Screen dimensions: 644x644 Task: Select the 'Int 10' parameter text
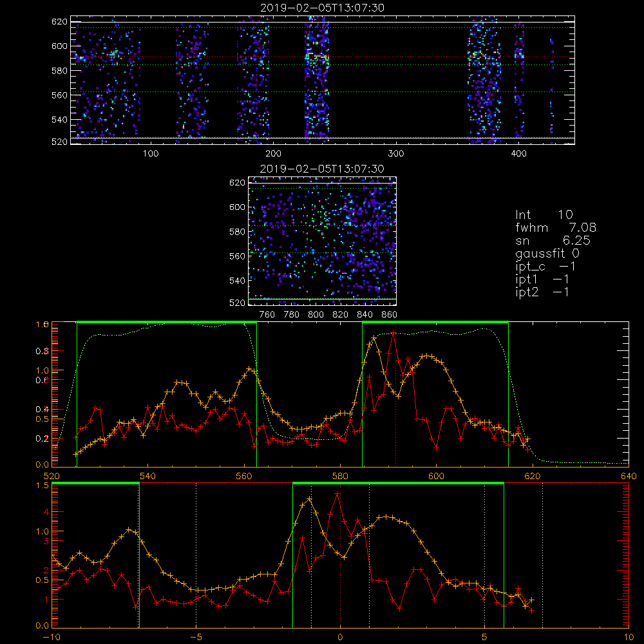544,215
